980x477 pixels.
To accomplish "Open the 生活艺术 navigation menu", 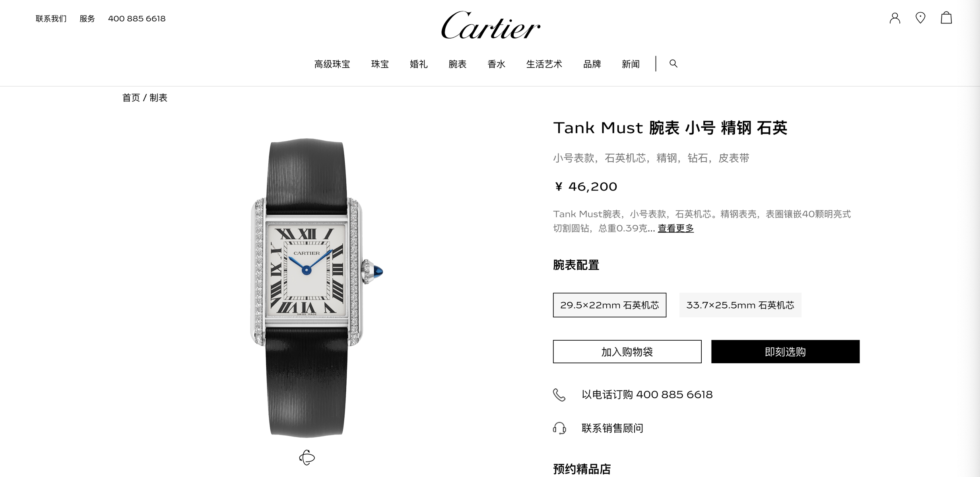I will pos(544,64).
